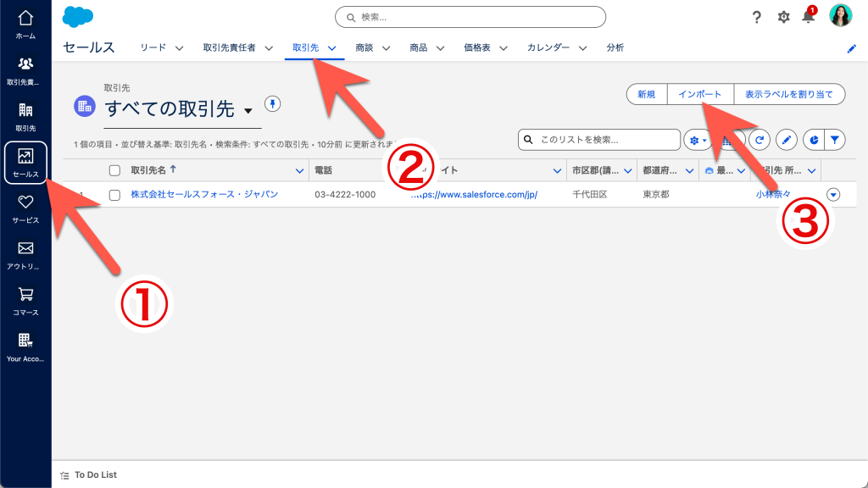Switch to the リード tab
Screen dimensions: 868x488
click(153, 47)
